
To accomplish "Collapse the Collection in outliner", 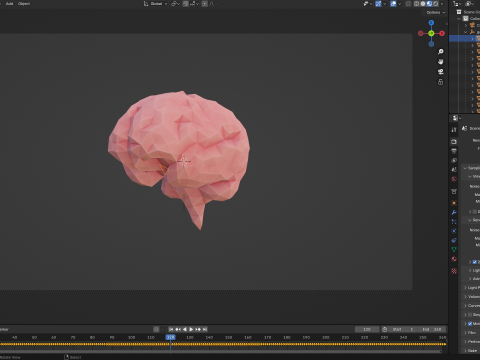I will (459, 19).
